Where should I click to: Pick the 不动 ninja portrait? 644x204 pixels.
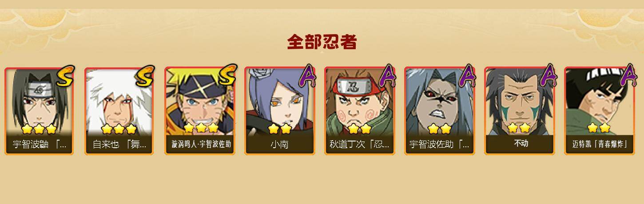pos(519,102)
